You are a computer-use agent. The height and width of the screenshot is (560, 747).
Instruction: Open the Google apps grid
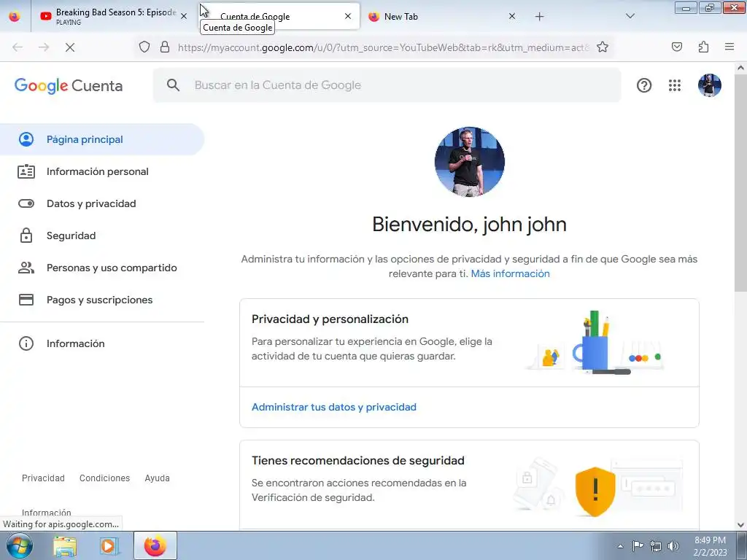675,85
